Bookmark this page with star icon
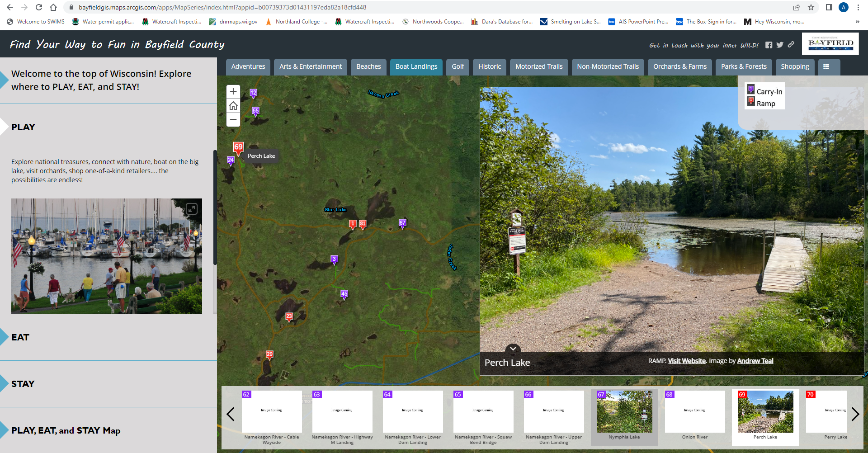The width and height of the screenshot is (868, 453). pos(811,7)
